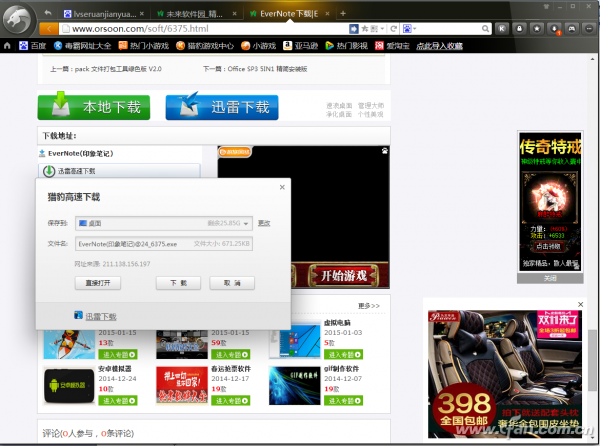The image size is (600, 446).
Task: Click the address bar action icon
Action: [x=354, y=29]
